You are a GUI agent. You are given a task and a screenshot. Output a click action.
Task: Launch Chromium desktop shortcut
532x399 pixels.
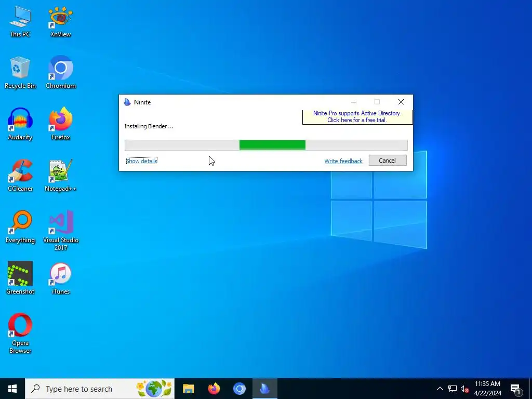(x=60, y=73)
